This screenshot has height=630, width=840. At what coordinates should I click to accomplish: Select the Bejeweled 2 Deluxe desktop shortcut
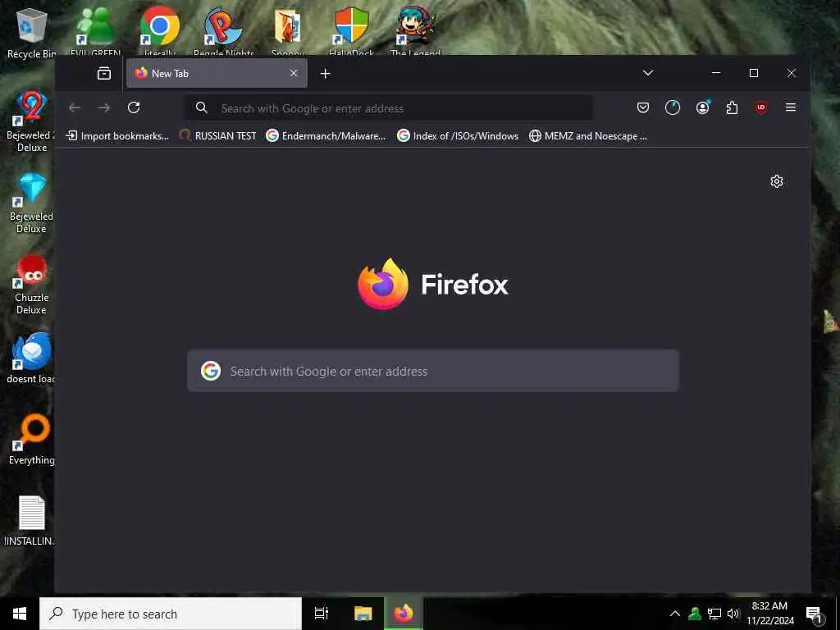(x=31, y=121)
